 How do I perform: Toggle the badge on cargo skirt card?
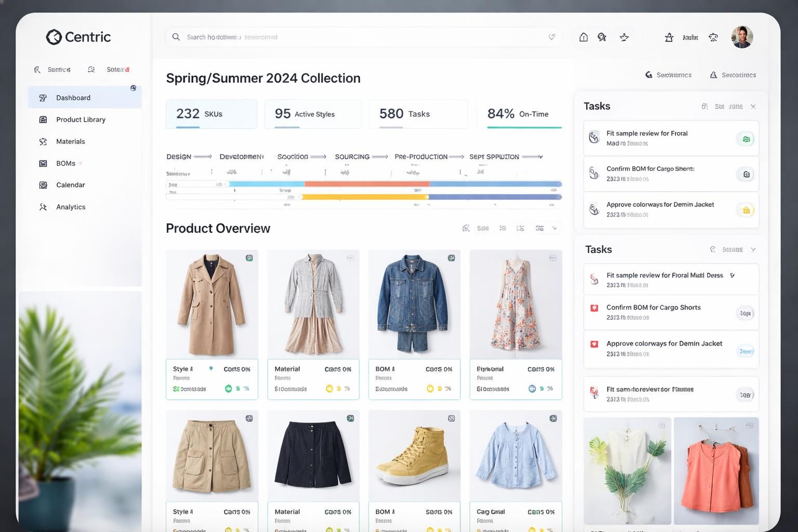(x=249, y=418)
